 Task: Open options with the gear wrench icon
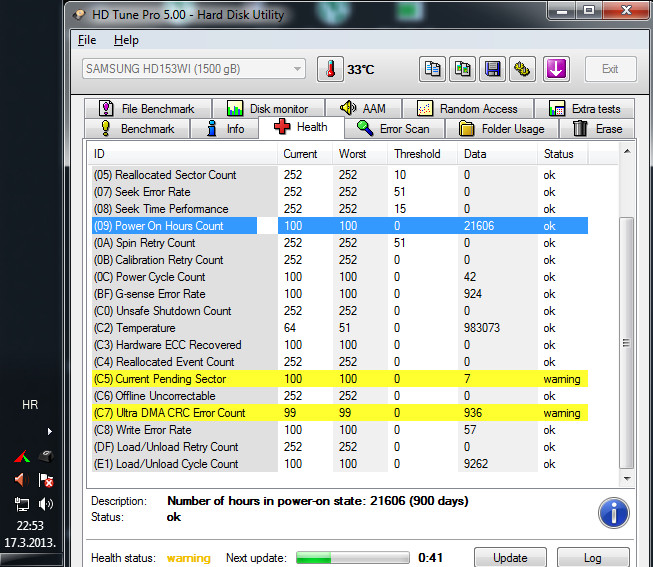tap(523, 69)
